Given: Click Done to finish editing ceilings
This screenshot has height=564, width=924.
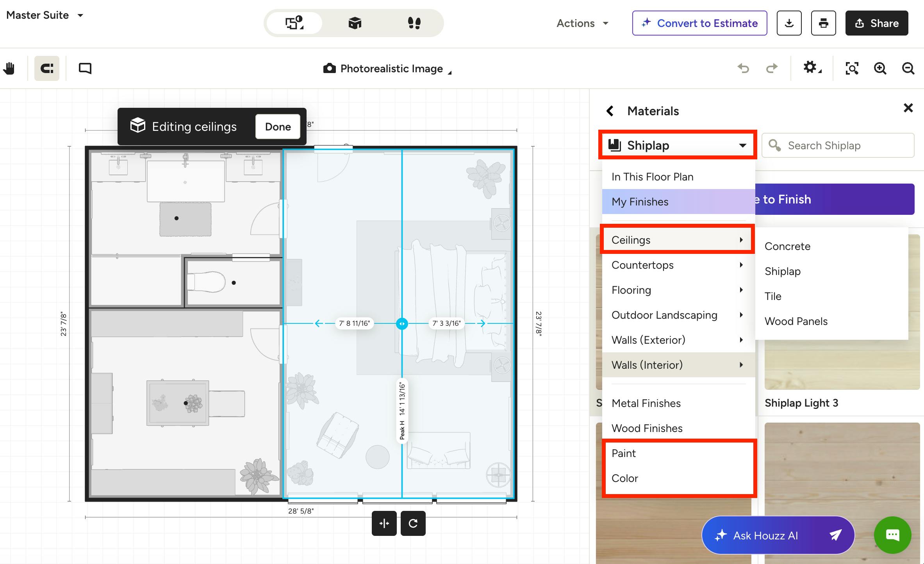Looking at the screenshot, I should point(278,127).
